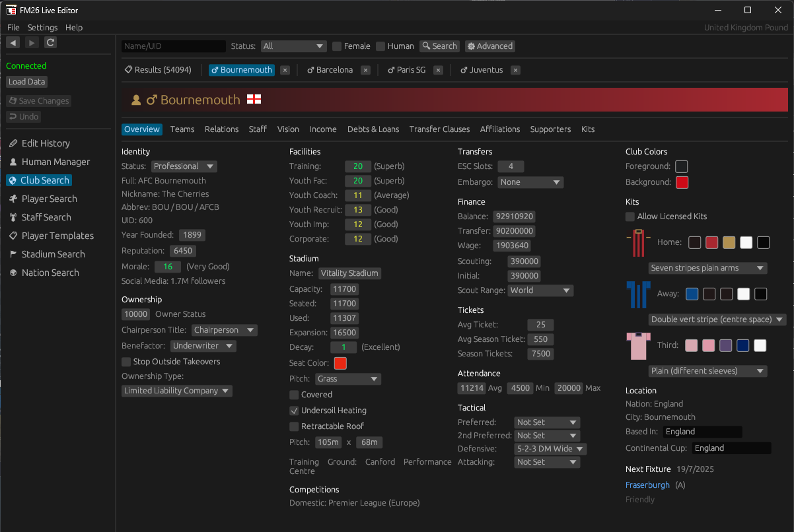Screen dimensions: 794x532
Task: Toggle the Covered stadium checkbox
Action: click(294, 395)
